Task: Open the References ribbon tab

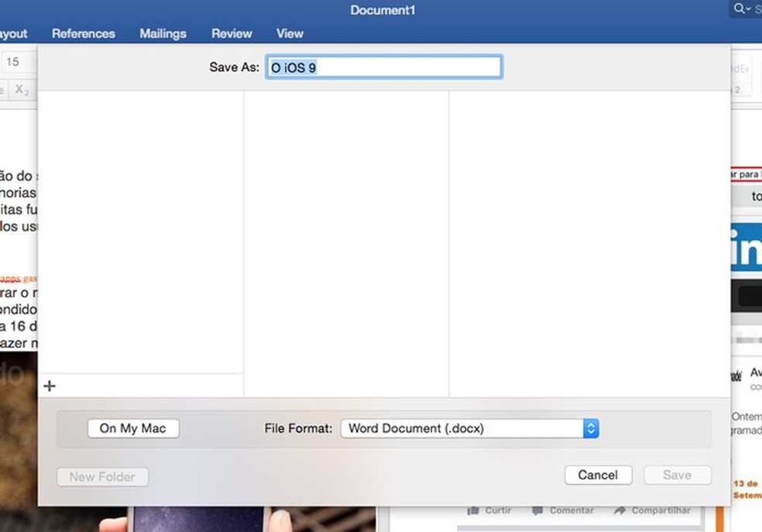Action: (84, 33)
